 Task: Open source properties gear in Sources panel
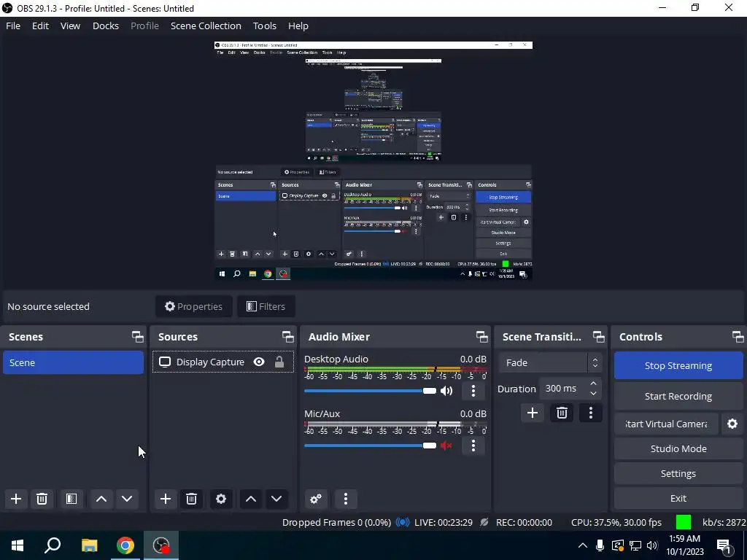tap(221, 499)
